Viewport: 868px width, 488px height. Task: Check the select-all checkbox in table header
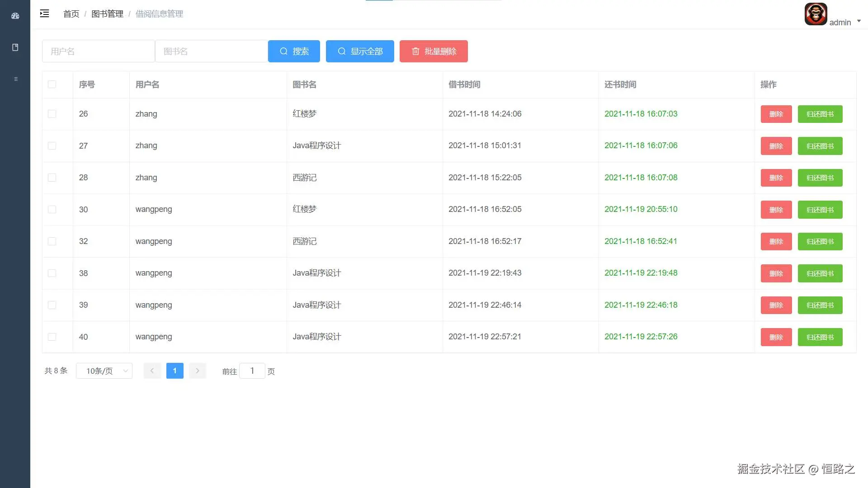(x=52, y=84)
